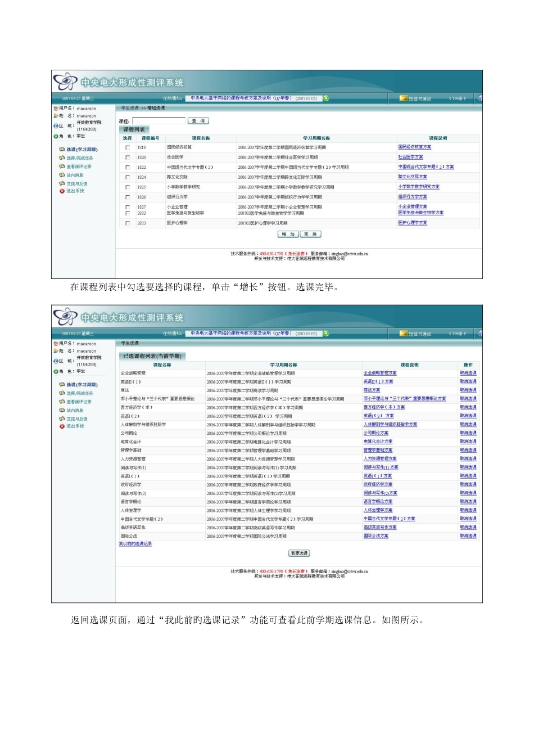Open 跨文化交际方案 link
Viewport: 534px width, 756px height.
[x=413, y=177]
